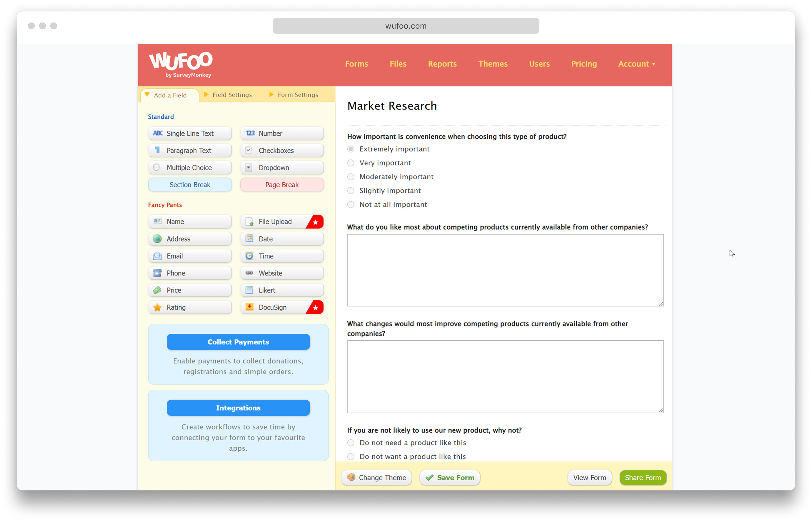
Task: Click the Collect Payments button
Action: tap(238, 342)
